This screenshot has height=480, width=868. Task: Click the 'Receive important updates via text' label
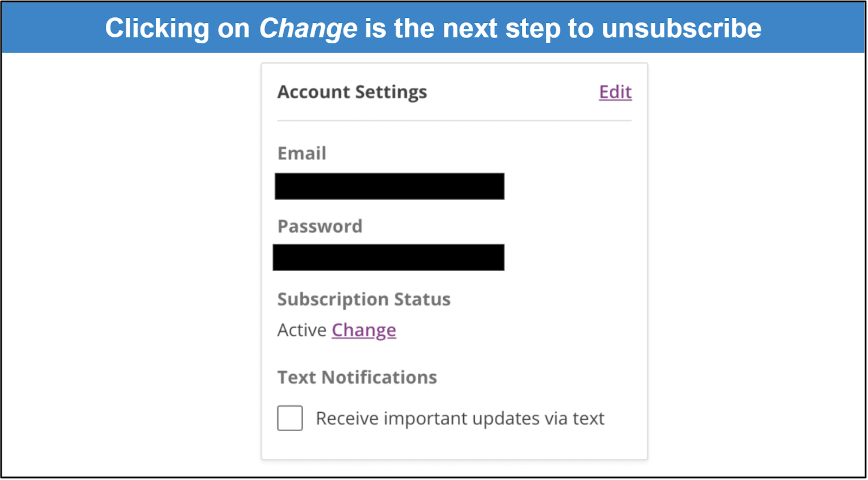tap(460, 419)
